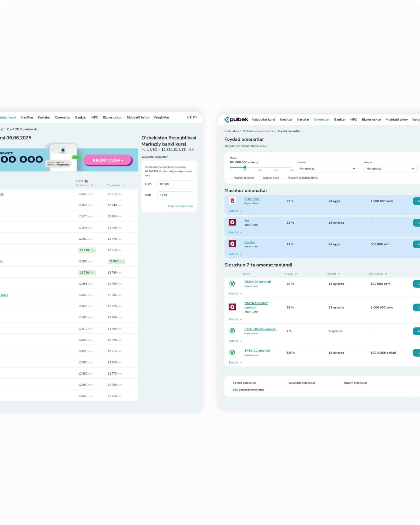The height and width of the screenshot is (525, 420).
Task: Click the ANOR BANK logo on Tez
Action: pos(232,222)
